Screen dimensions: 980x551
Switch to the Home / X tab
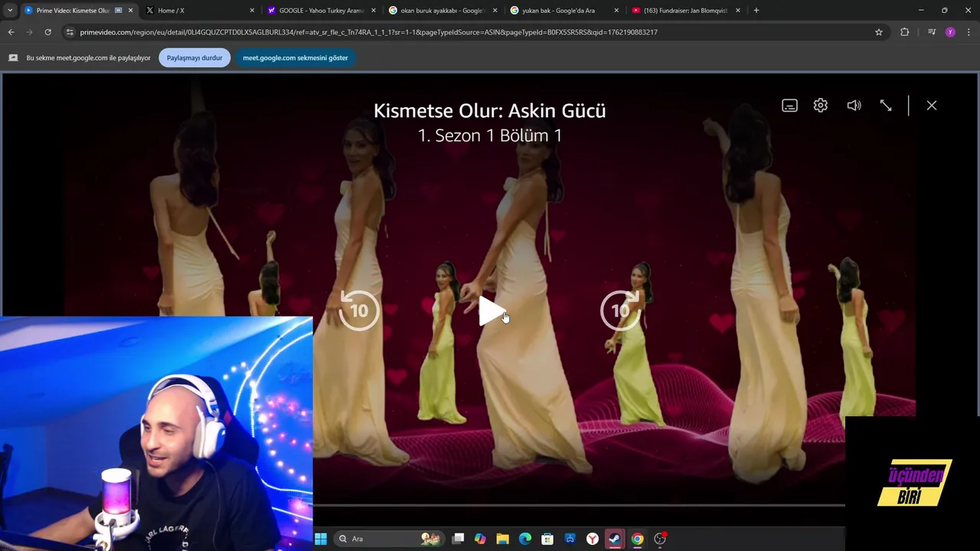coord(199,11)
